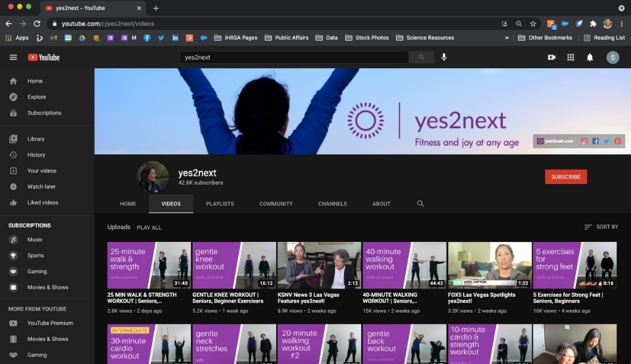The width and height of the screenshot is (631, 364).
Task: Switch to the About tab
Action: [x=382, y=203]
